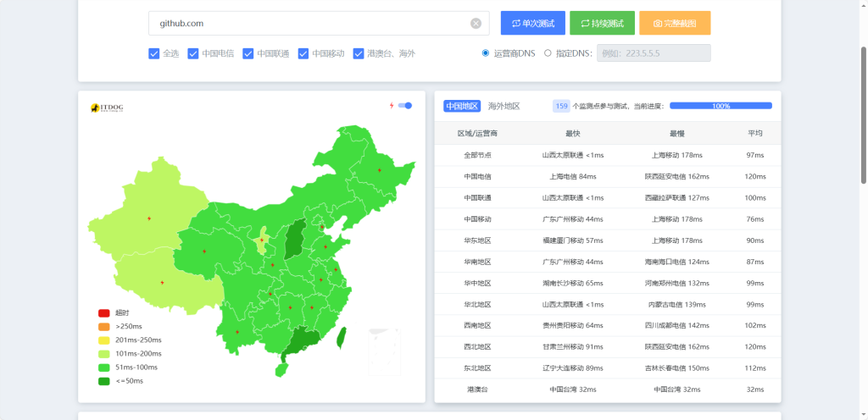Click the 完整截图 button
The image size is (868, 420).
click(x=675, y=23)
